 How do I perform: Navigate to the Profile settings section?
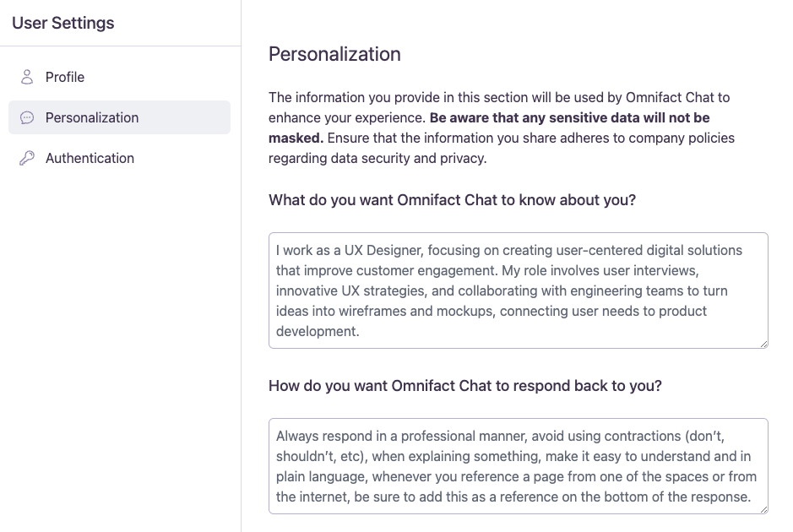point(64,77)
